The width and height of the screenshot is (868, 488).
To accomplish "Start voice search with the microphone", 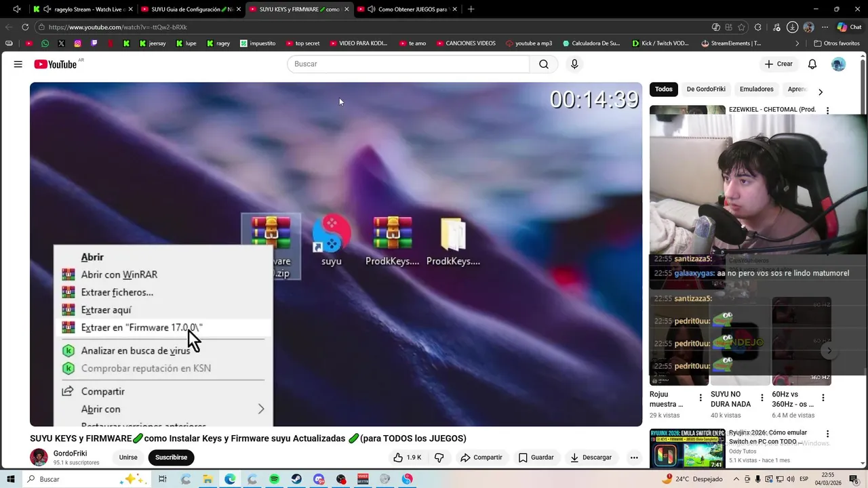I will tap(574, 64).
